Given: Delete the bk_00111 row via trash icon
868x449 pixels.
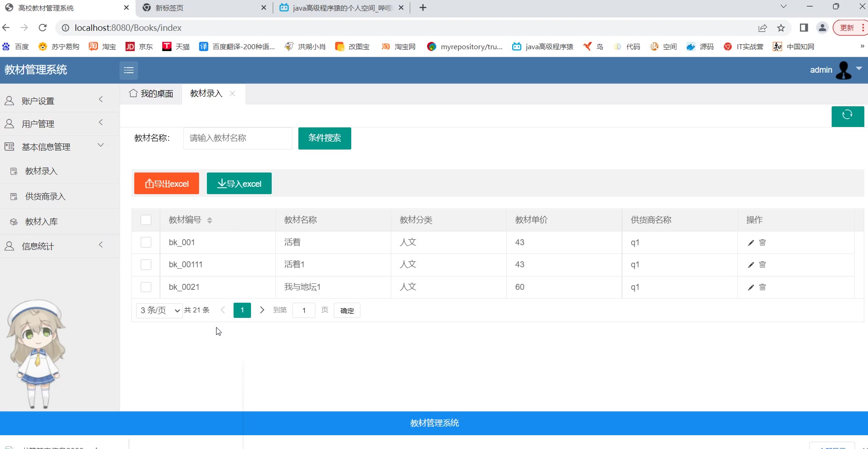Looking at the screenshot, I should (x=762, y=265).
